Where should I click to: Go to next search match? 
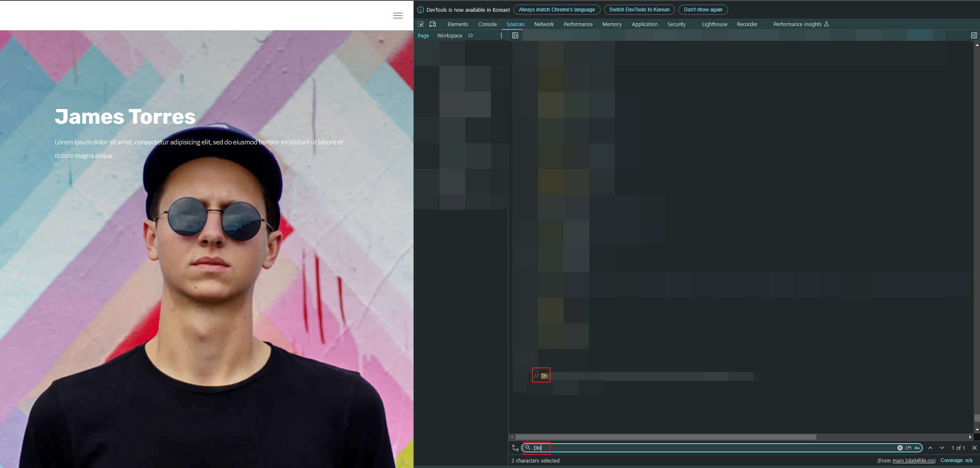pyautogui.click(x=942, y=448)
